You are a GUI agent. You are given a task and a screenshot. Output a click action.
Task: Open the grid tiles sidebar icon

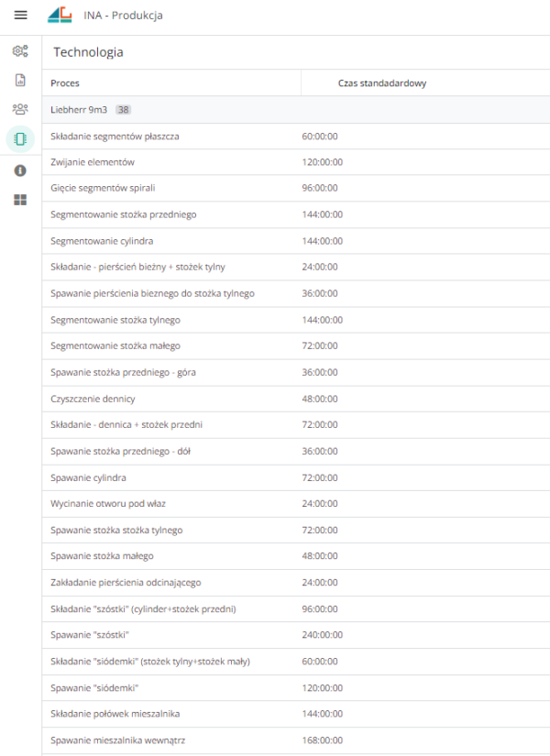click(20, 200)
